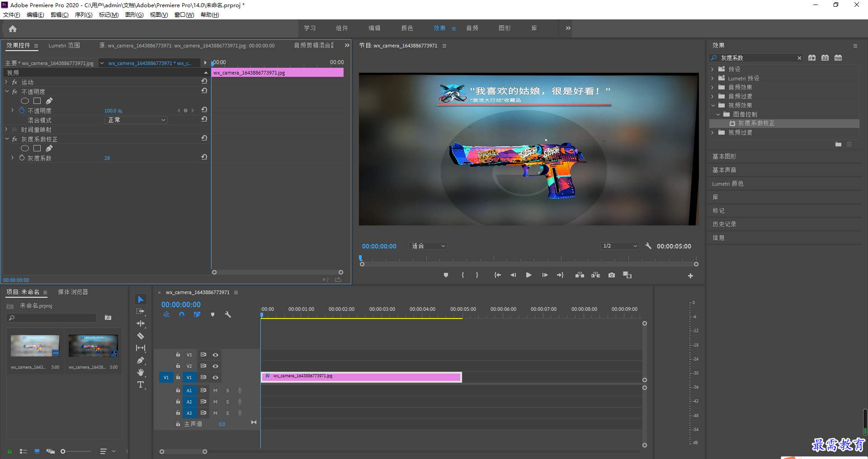Click Mark In bracket button
Image resolution: width=868 pixels, height=459 pixels.
click(x=462, y=275)
